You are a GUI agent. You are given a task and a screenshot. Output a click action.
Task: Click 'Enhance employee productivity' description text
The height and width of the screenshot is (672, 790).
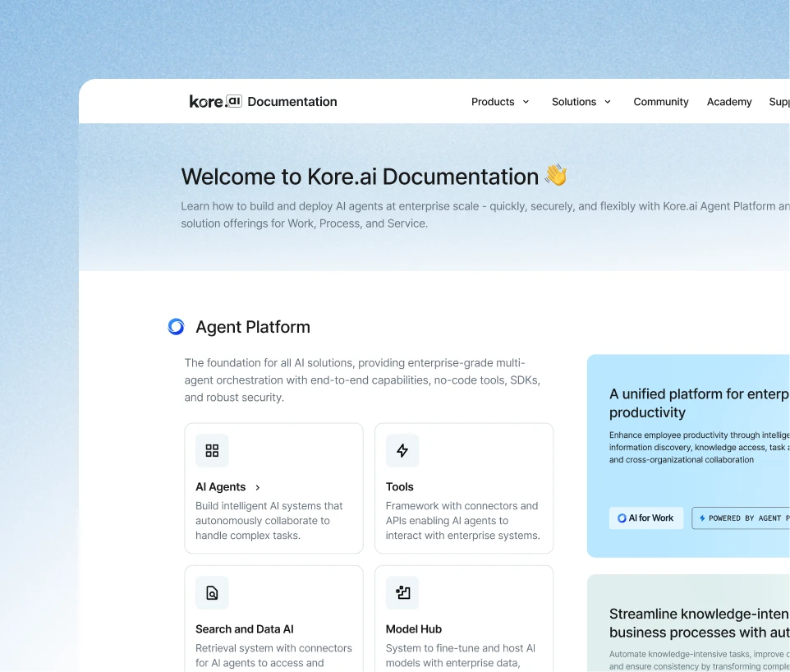(x=700, y=447)
